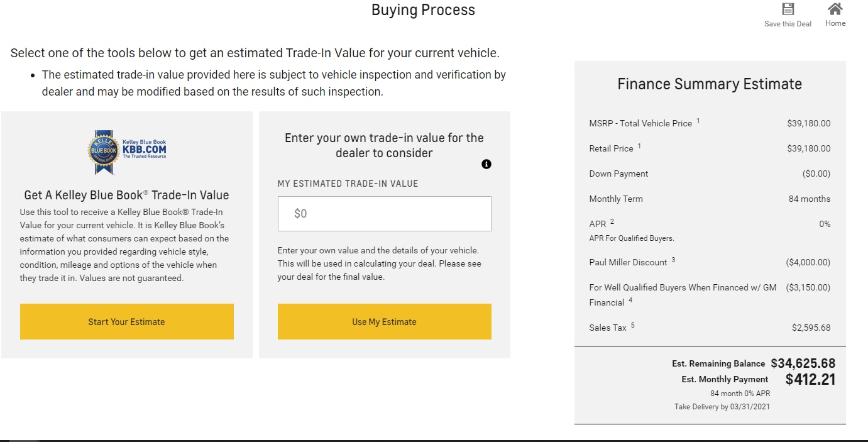Click the $34,625.68 remaining balance amount
This screenshot has width=868, height=442.
pos(803,363)
